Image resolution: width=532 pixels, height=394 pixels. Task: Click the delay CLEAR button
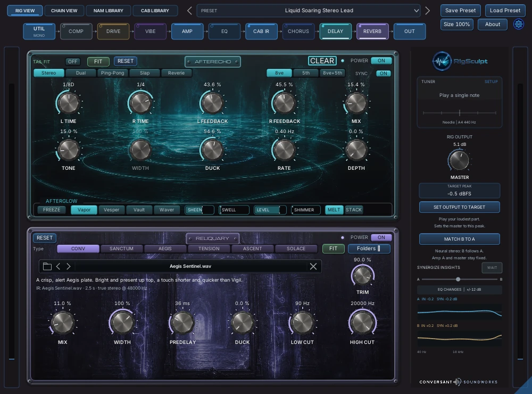tap(322, 61)
